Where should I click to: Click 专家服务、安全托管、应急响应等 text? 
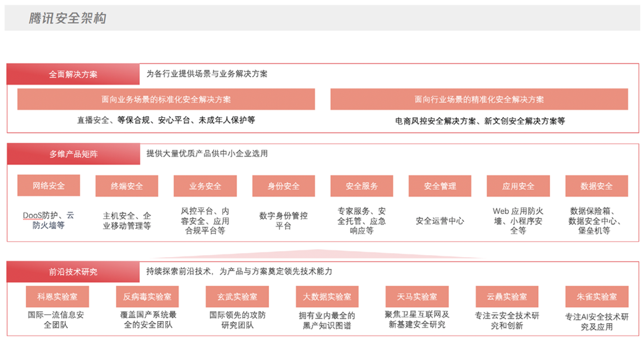tap(362, 220)
